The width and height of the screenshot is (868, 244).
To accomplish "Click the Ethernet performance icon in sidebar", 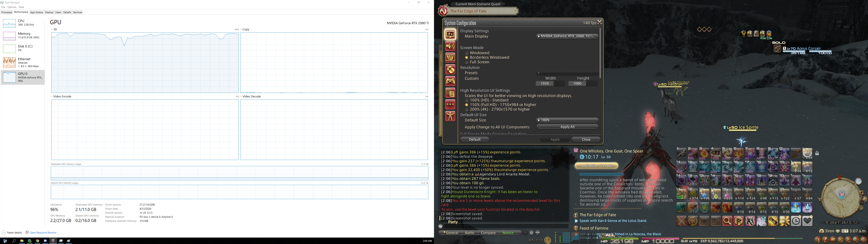I will pyautogui.click(x=8, y=63).
